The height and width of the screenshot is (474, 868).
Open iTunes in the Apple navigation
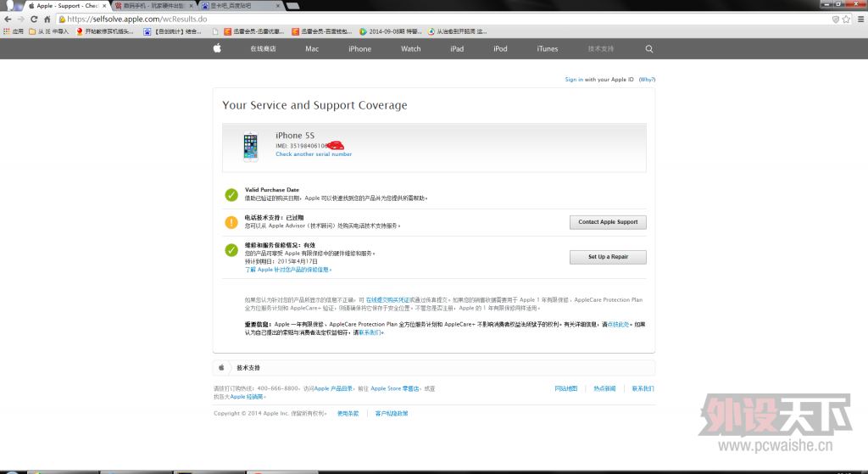[548, 48]
